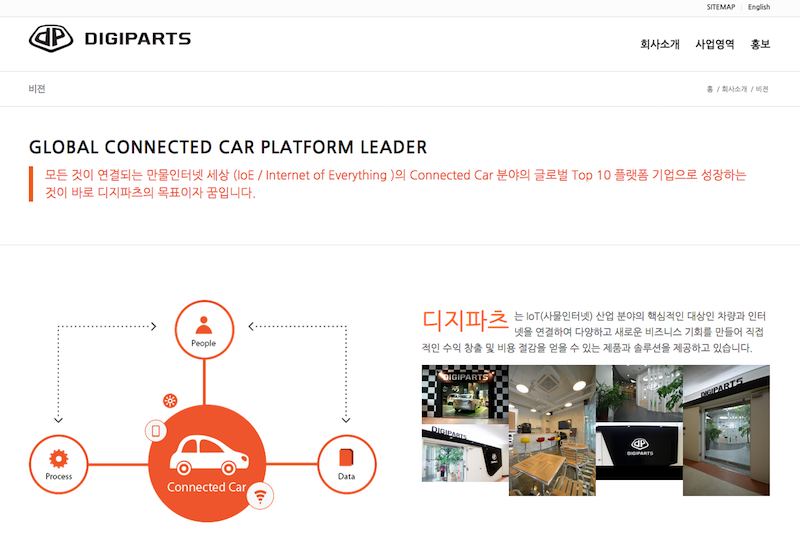Click the 비전 page title

click(37, 89)
